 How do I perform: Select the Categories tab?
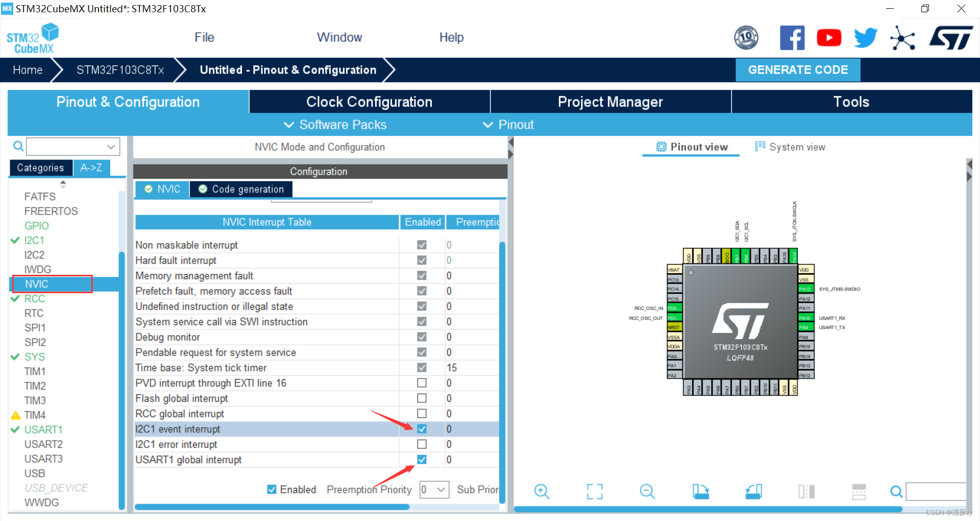tap(40, 168)
